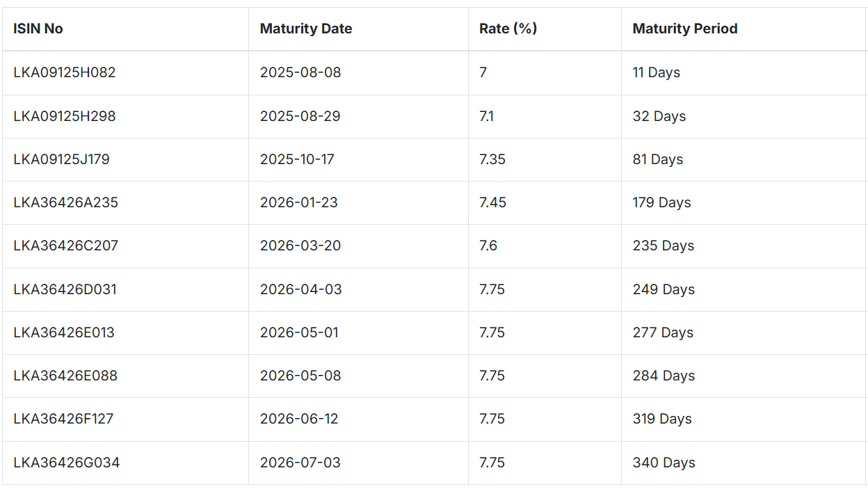868x498 pixels.
Task: Select ISIN LKA36426G034 cell
Action: [x=125, y=463]
